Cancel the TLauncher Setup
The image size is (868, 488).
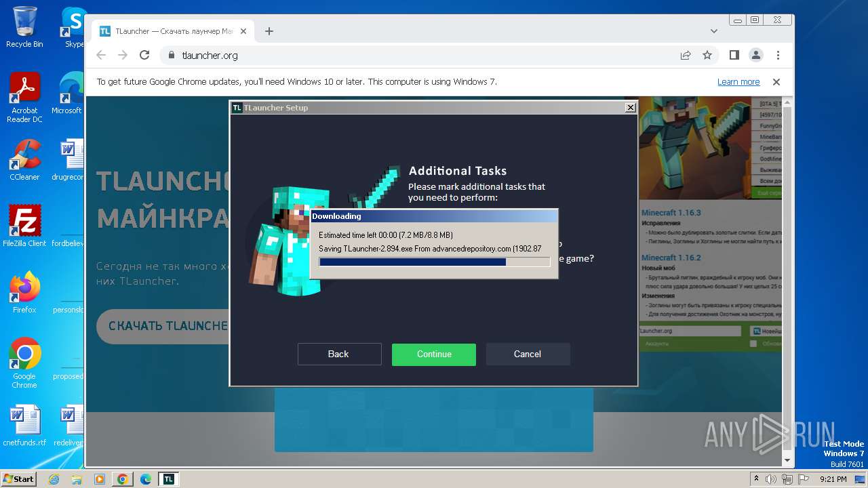(528, 354)
